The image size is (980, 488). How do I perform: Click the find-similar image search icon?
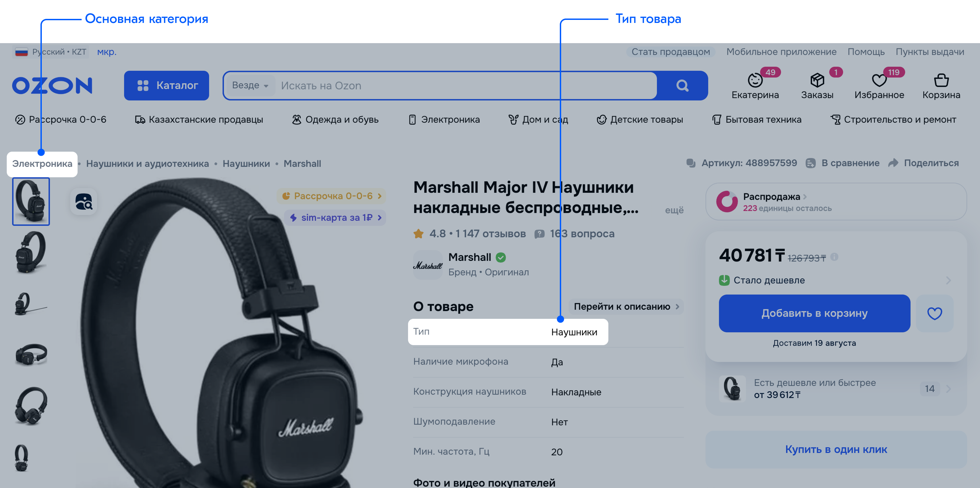[x=83, y=202]
